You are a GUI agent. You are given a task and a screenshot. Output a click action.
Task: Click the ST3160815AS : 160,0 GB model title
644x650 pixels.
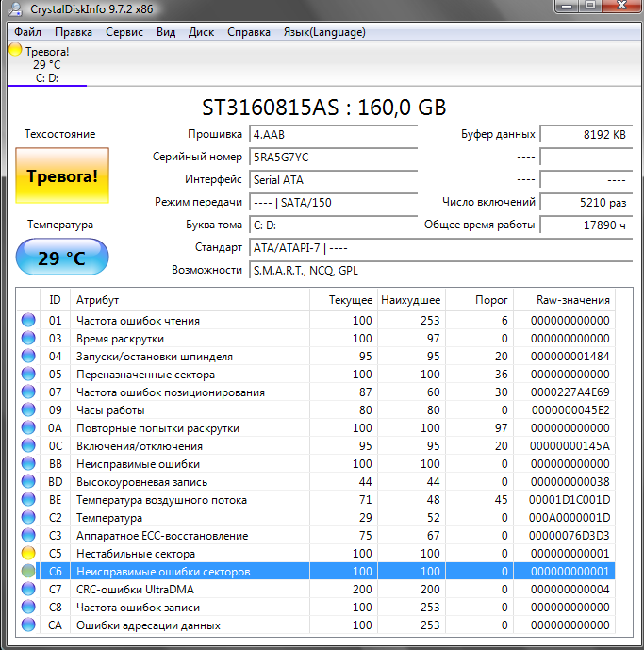pos(323,108)
